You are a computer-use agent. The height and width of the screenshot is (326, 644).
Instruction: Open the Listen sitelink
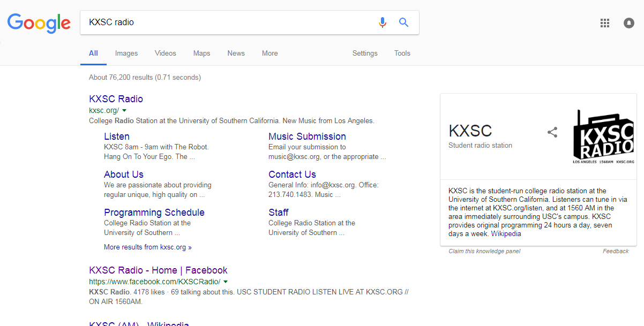tap(117, 137)
